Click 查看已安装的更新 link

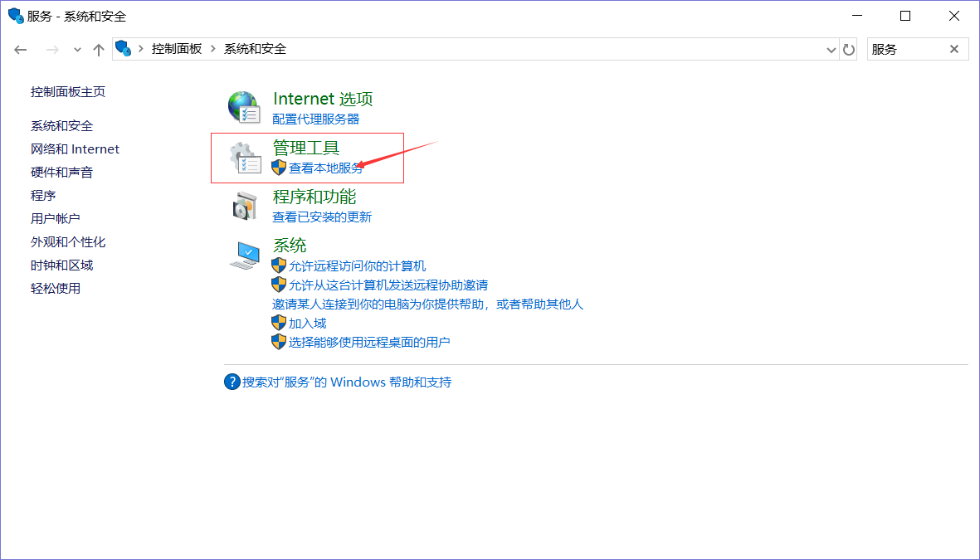(x=323, y=217)
